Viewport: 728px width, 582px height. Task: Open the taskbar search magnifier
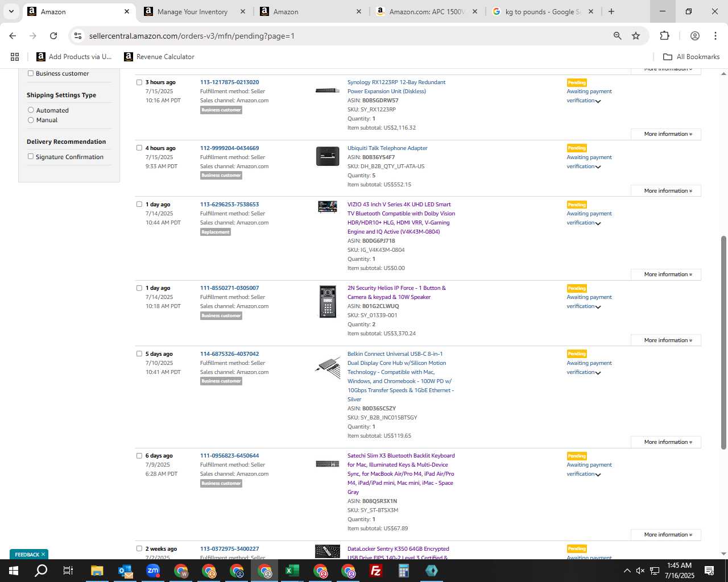tap(41, 571)
